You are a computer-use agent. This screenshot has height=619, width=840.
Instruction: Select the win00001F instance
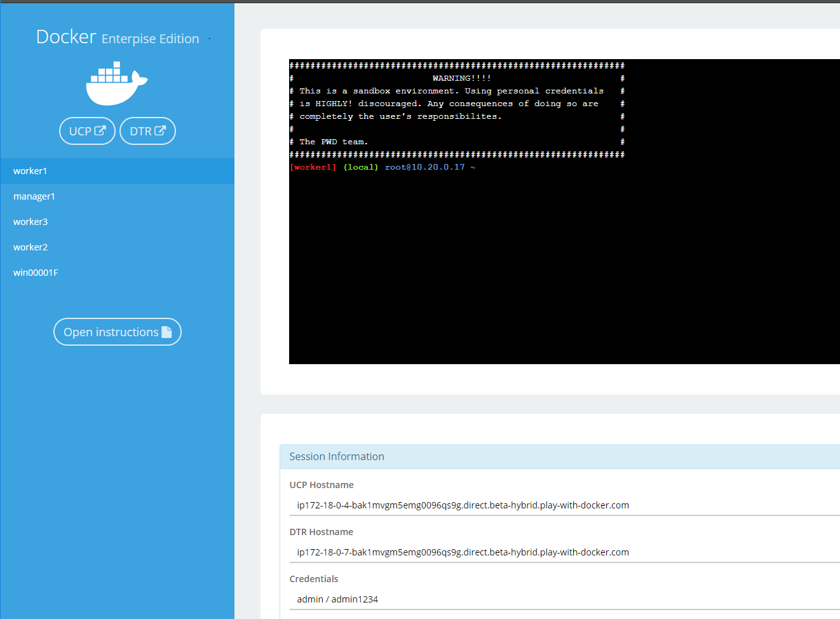[x=117, y=273]
